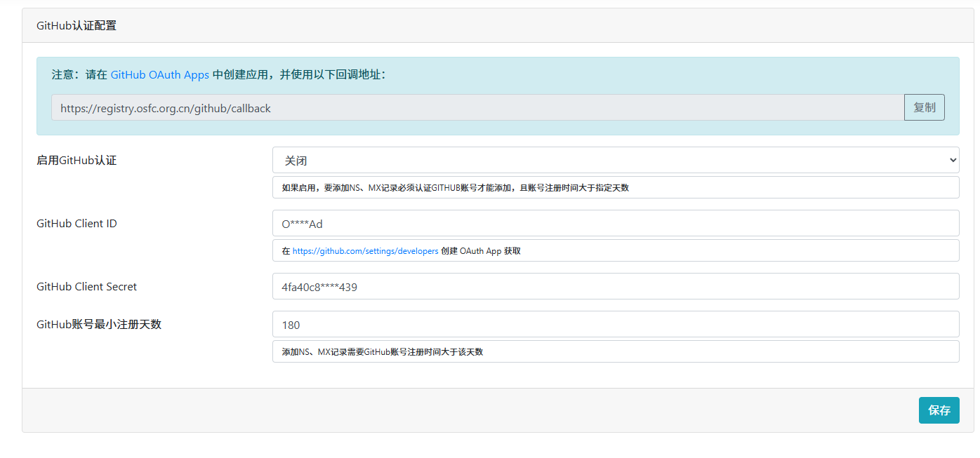This screenshot has width=980, height=458.
Task: Click the 启用GitHub认证 label
Action: tap(77, 160)
